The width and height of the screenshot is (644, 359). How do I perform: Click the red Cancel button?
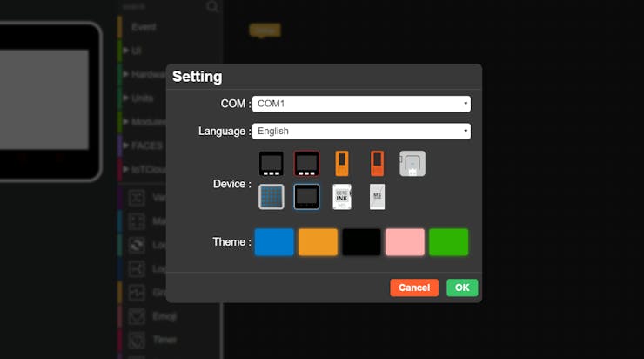(414, 288)
